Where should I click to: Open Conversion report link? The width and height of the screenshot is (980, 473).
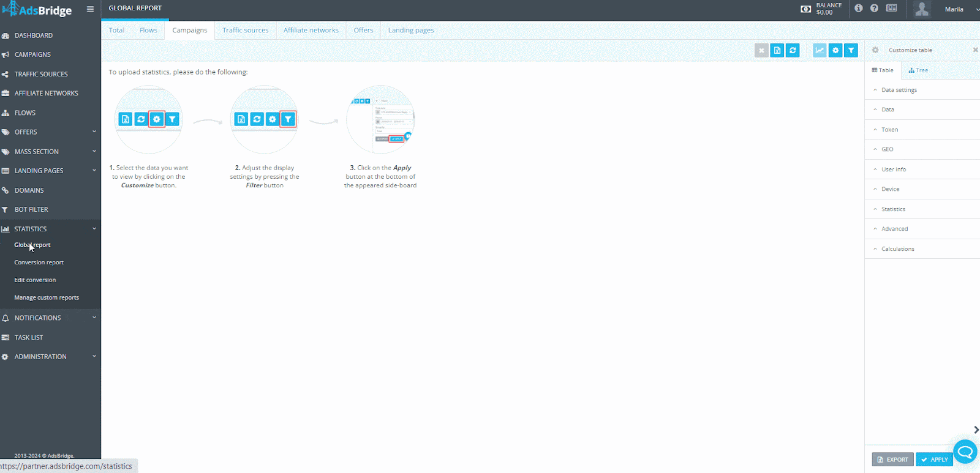(39, 263)
